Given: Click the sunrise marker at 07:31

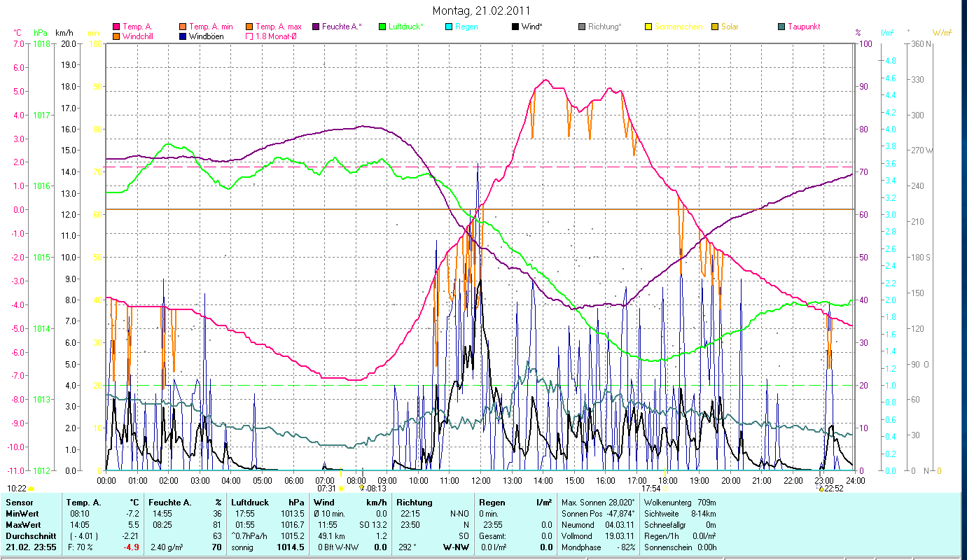Looking at the screenshot, I should (341, 488).
